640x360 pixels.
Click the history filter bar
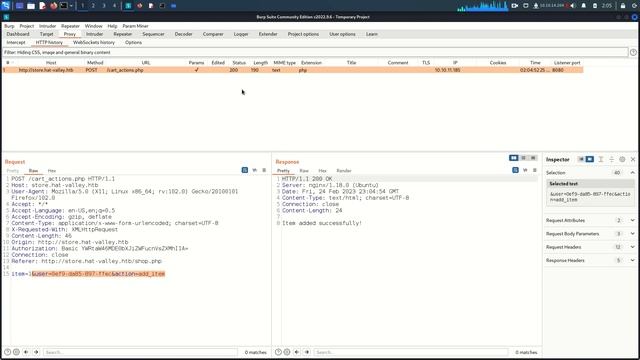tap(315, 52)
